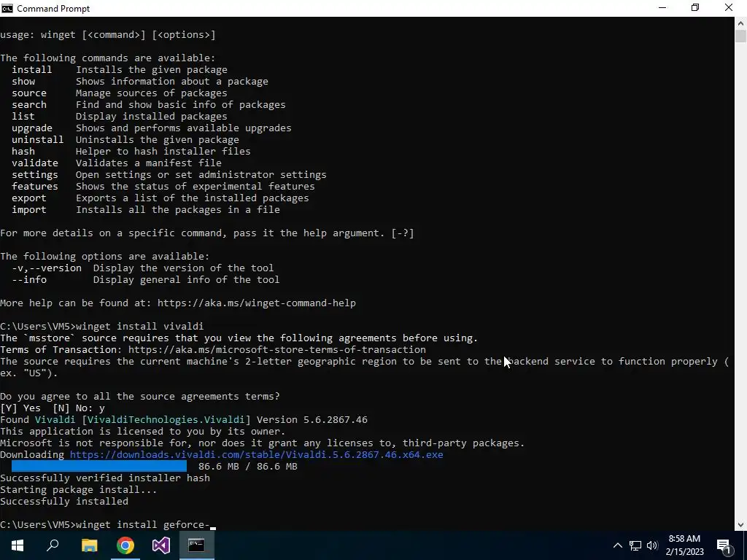The height and width of the screenshot is (560, 747).
Task: Close the Command Prompt window
Action: point(729,8)
